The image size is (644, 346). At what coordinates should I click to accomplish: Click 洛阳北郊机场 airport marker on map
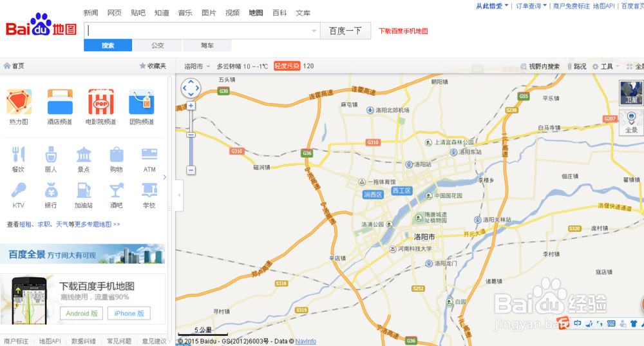(x=370, y=110)
